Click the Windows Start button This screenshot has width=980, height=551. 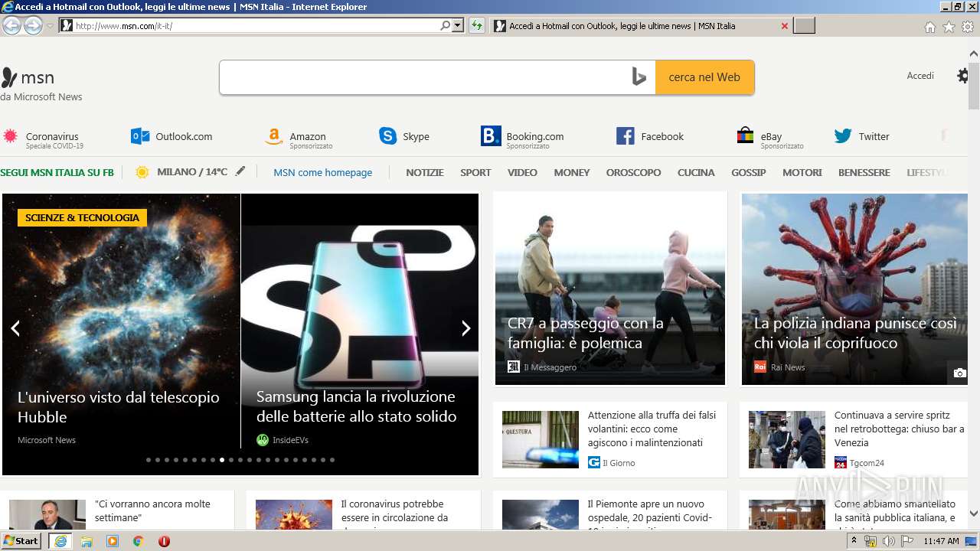click(21, 540)
